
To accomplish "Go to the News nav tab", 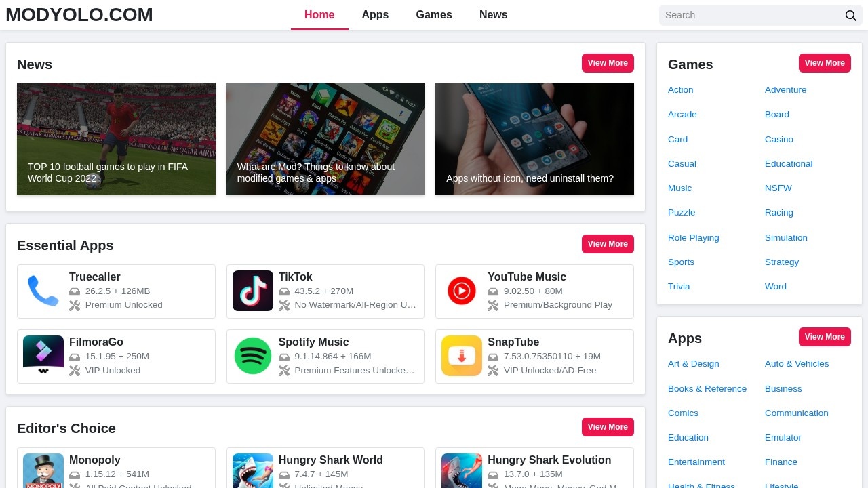I will pos(493,15).
